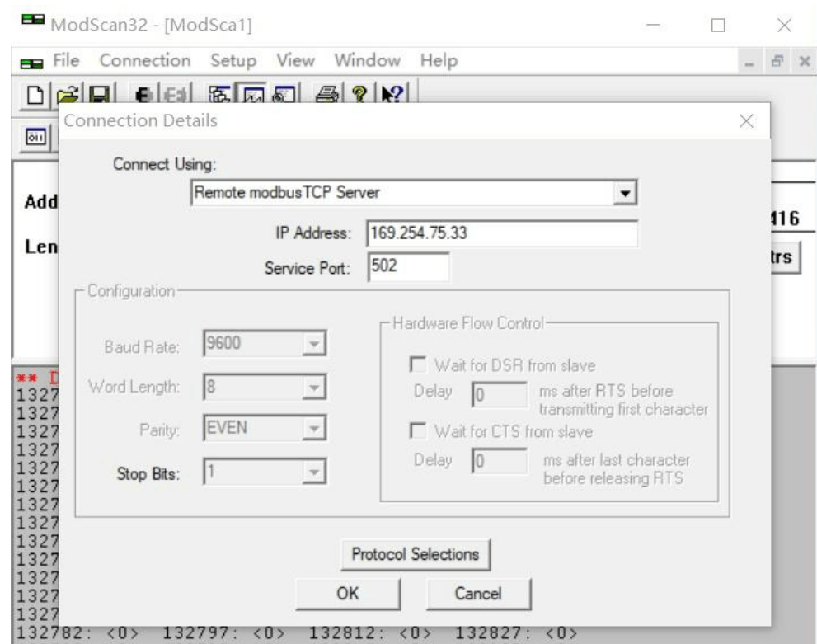This screenshot has height=644, width=817.
Task: Toggle Wait for DSR from slave checkbox
Action: (x=417, y=364)
